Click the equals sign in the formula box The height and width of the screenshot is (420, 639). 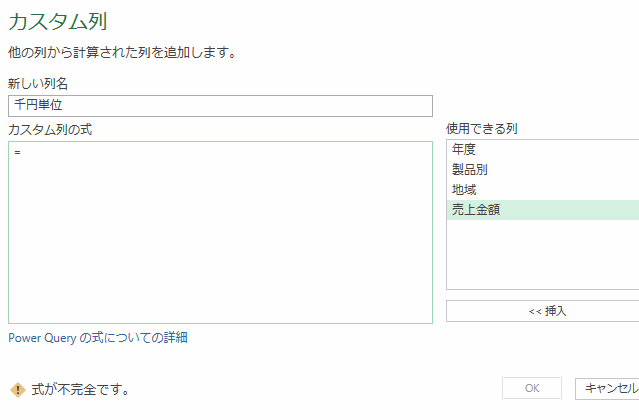click(x=18, y=152)
